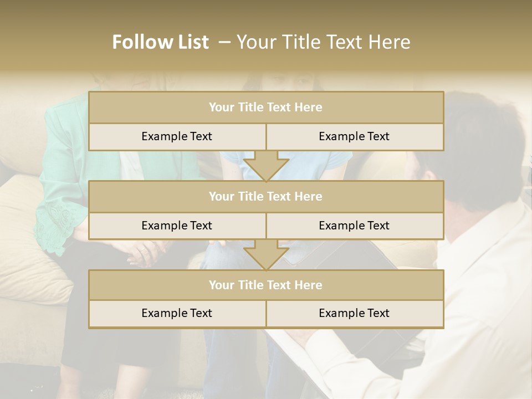Viewport: 532px width, 399px height.
Task: Select the bold "Follow List" title text
Action: (161, 42)
